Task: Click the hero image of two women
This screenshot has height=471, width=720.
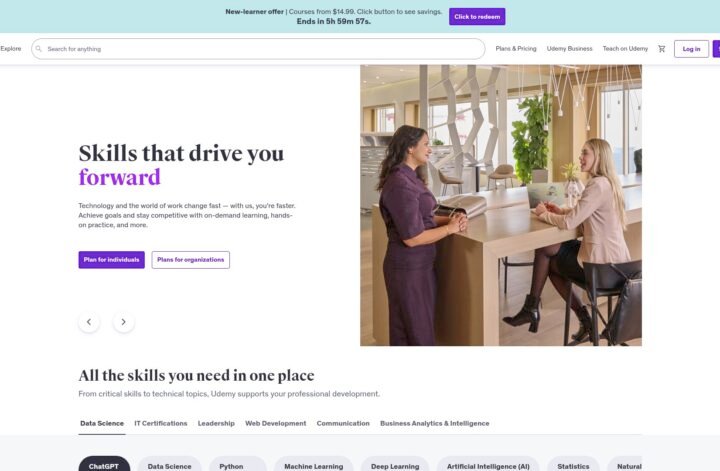Action: pos(501,205)
